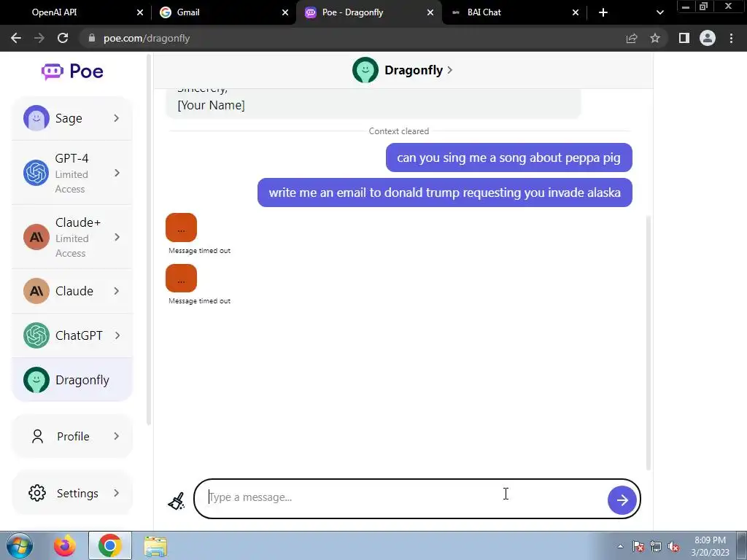Screen dimensions: 747x560
Task: Expand the GPT-4 chevron
Action: click(x=117, y=173)
